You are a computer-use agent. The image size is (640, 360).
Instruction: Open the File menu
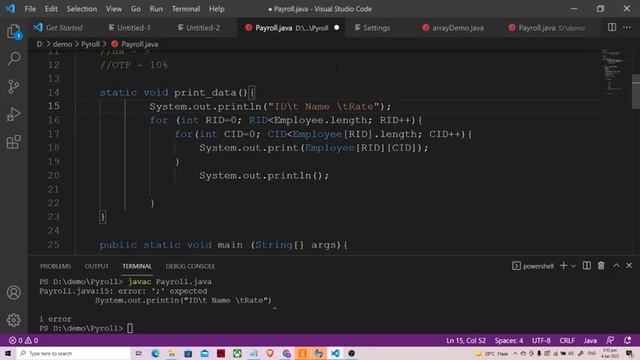pos(30,9)
